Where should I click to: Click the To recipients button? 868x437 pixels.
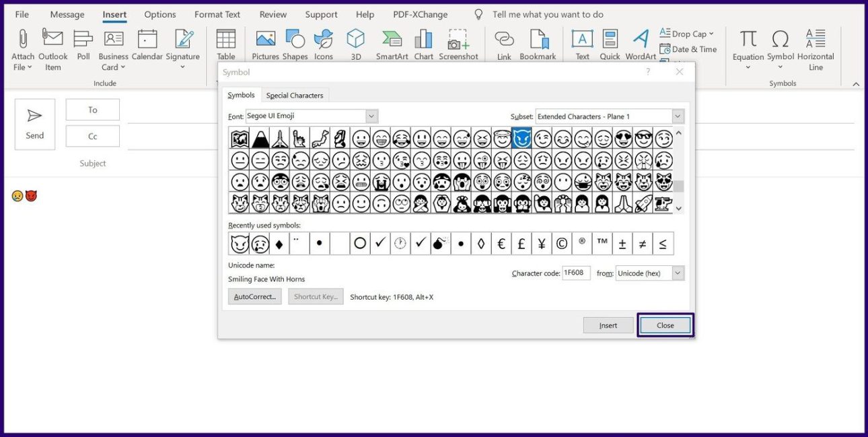93,110
